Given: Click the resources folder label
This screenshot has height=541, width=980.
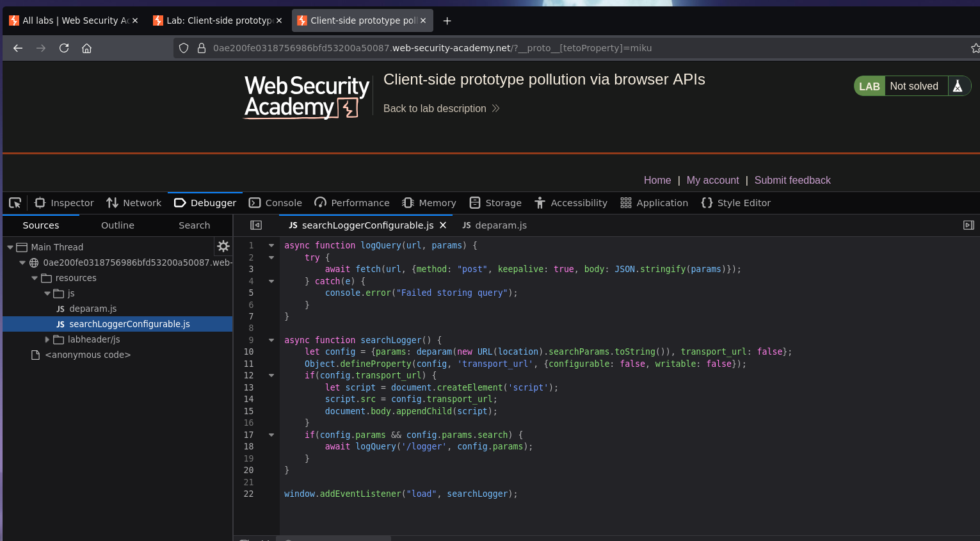Looking at the screenshot, I should click(x=76, y=278).
